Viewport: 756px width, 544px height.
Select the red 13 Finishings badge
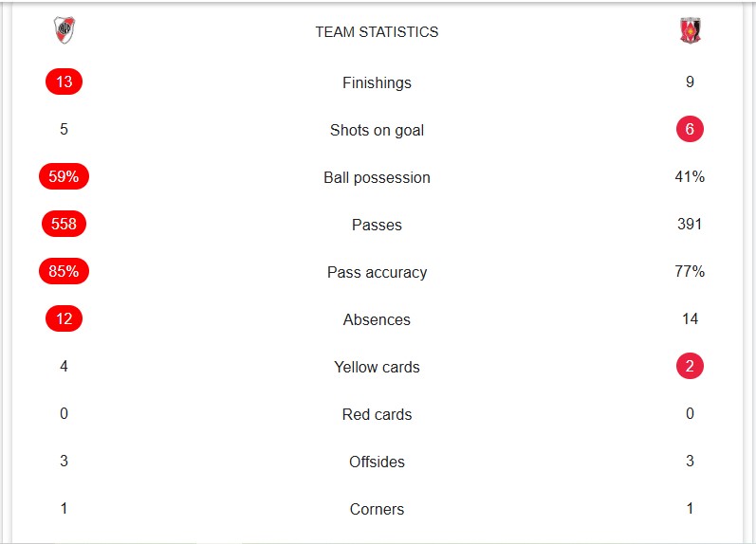[65, 82]
